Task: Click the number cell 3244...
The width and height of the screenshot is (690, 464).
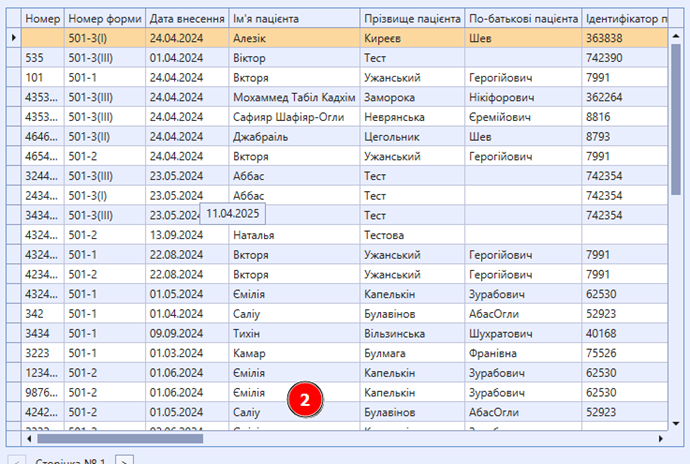Action: point(43,176)
